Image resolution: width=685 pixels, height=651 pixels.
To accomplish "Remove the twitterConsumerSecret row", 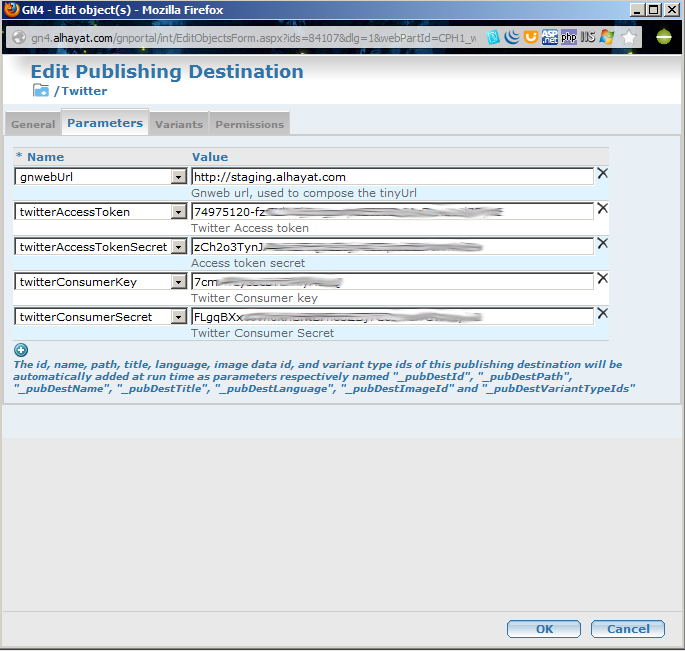I will tap(602, 313).
